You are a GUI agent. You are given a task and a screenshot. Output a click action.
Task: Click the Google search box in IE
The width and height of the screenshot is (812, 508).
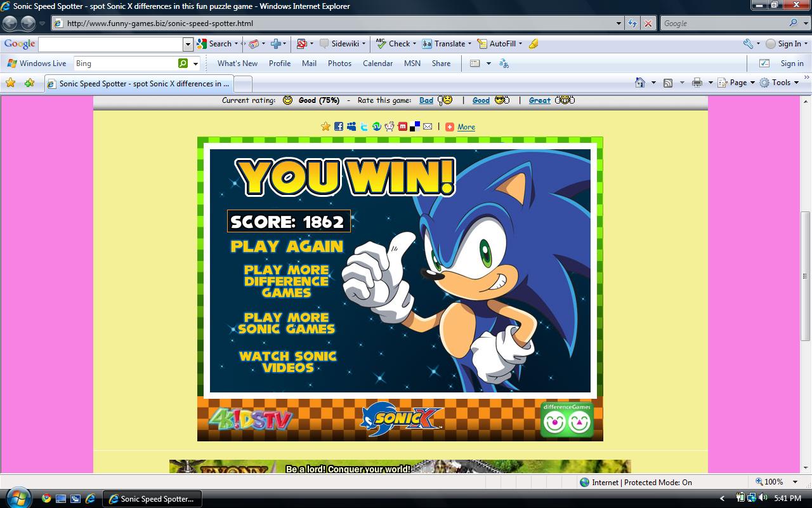(723, 23)
